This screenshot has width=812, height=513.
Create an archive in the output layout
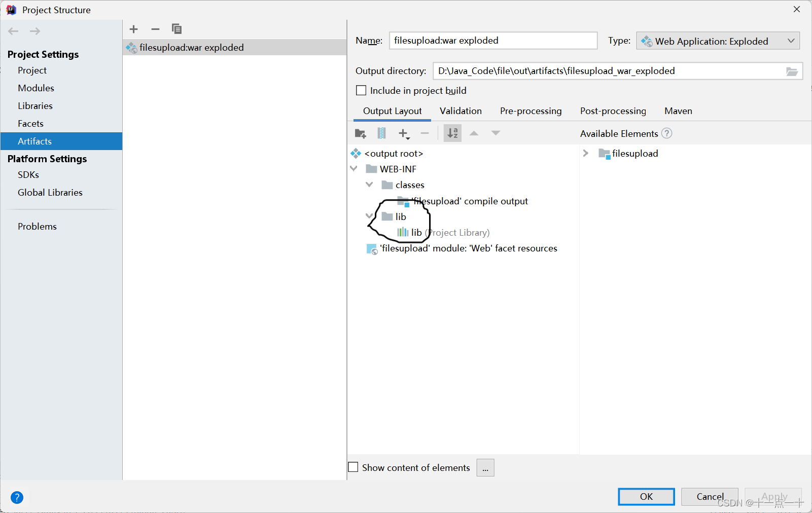[x=381, y=133]
